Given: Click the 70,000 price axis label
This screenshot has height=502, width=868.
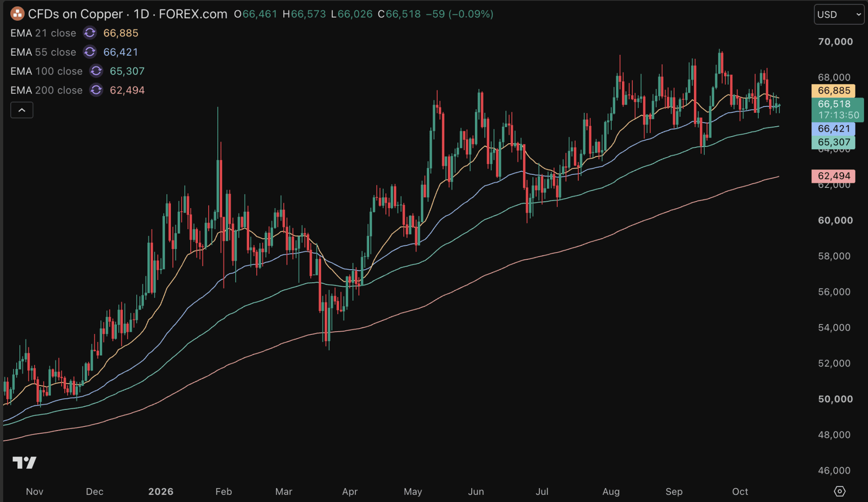Looking at the screenshot, I should 835,41.
